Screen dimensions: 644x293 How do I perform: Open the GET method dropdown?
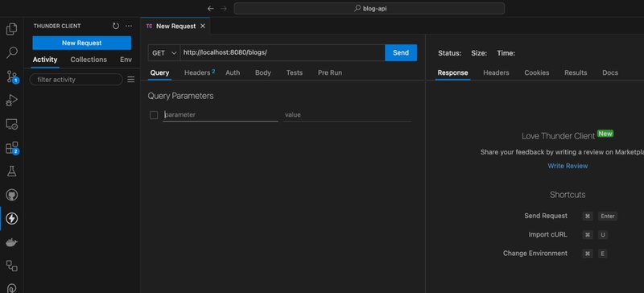click(164, 52)
